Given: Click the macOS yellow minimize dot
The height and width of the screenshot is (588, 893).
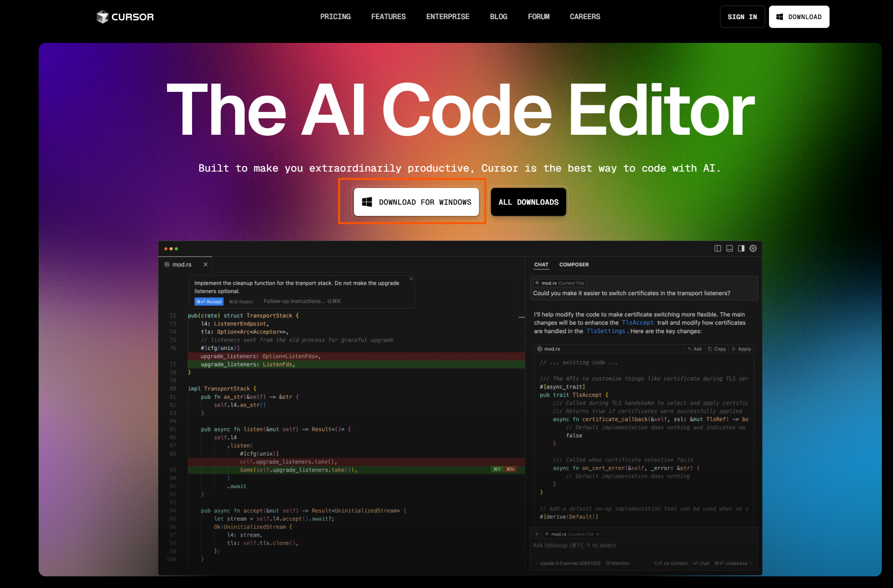Looking at the screenshot, I should (x=171, y=249).
